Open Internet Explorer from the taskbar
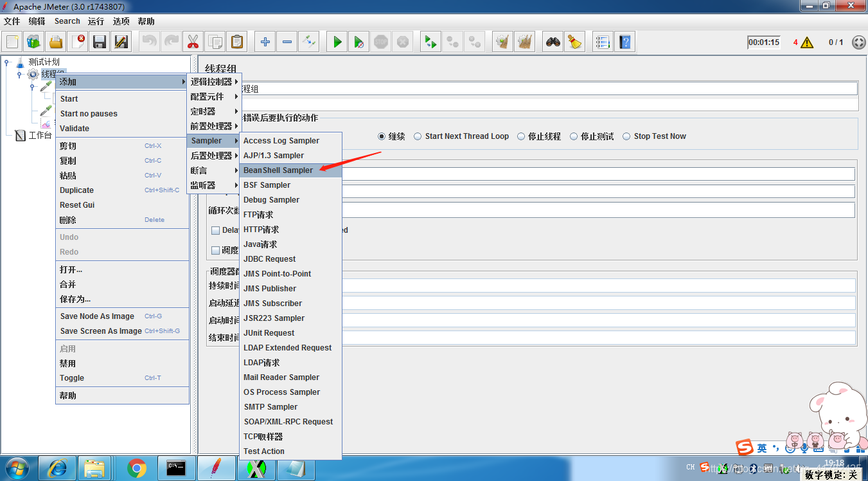 coord(57,468)
